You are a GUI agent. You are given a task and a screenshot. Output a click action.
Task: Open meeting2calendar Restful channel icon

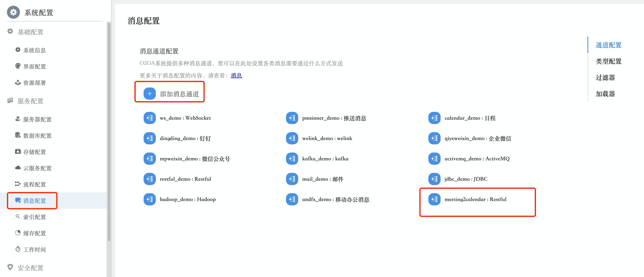click(x=434, y=199)
